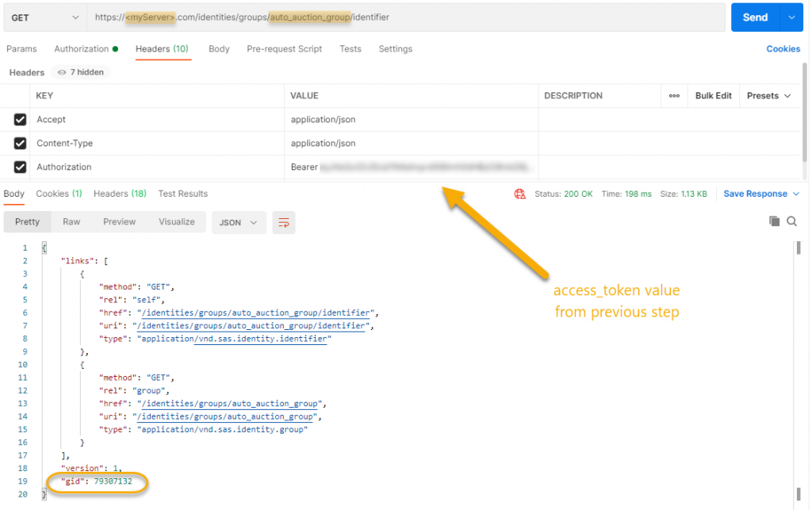Click the Accept value application/json
This screenshot has height=510, width=812.
(x=324, y=120)
